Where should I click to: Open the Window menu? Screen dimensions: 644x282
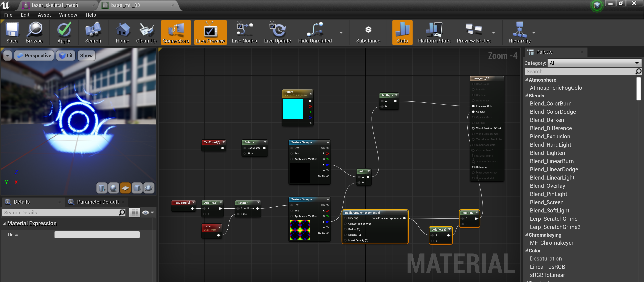68,15
